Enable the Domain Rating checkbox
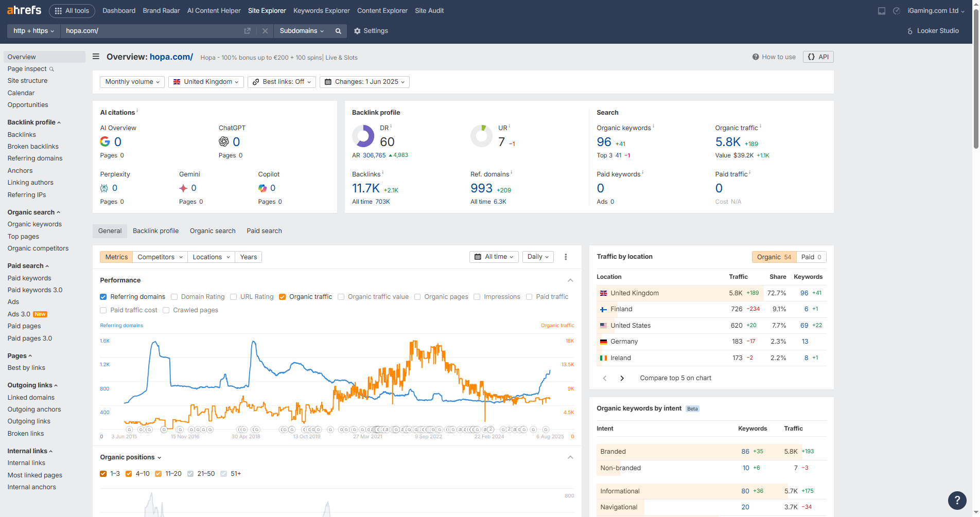This screenshot has width=980, height=517. pos(174,297)
